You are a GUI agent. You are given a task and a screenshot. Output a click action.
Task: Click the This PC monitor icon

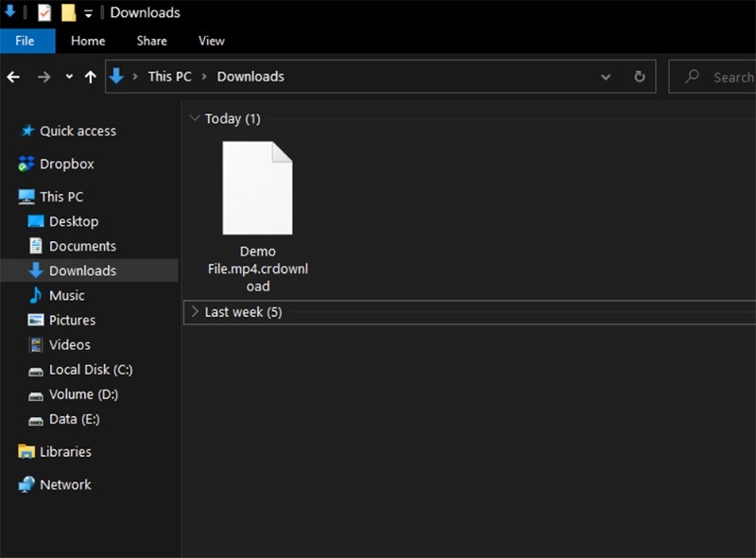point(26,197)
